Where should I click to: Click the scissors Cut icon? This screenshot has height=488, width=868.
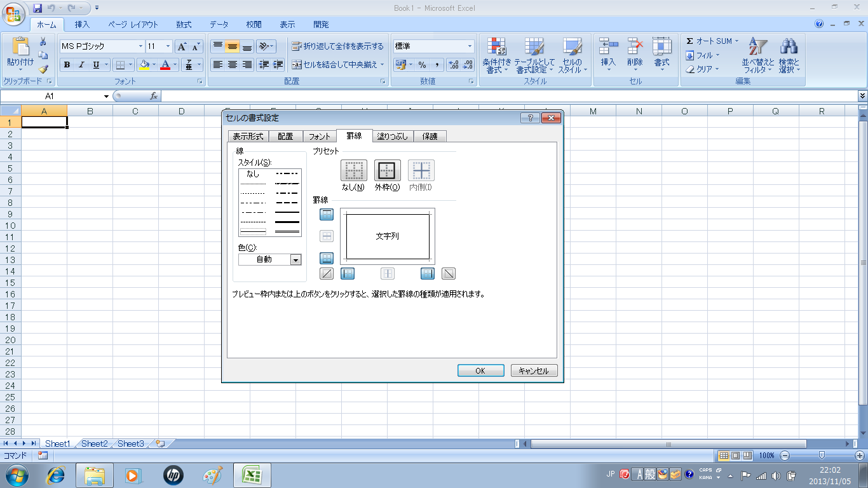tap(43, 42)
